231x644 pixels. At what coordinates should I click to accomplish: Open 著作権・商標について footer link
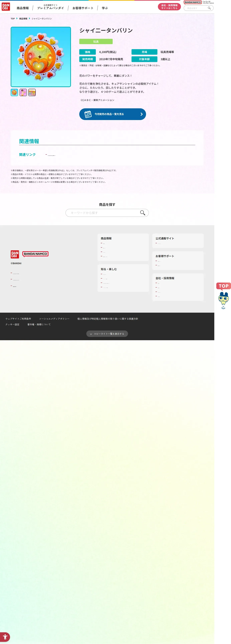39,325
